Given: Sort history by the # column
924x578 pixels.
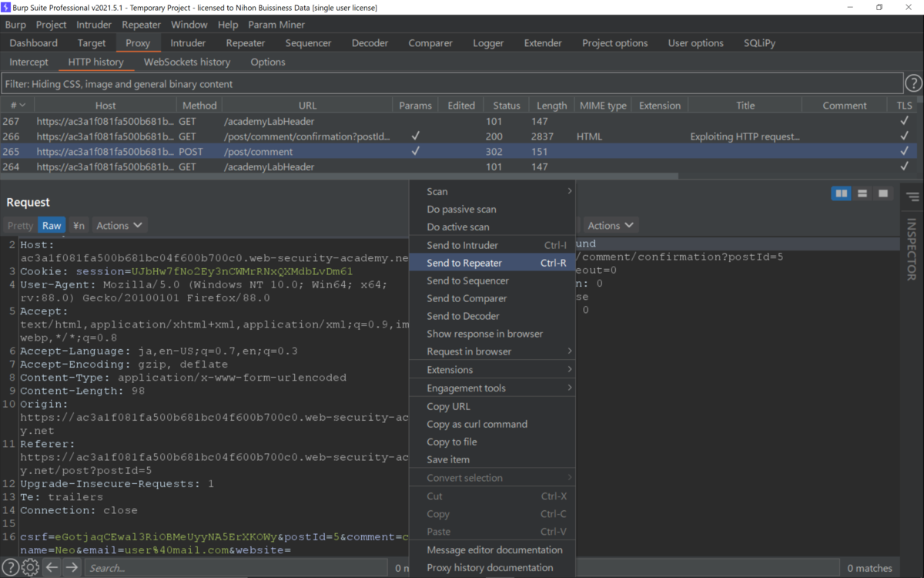Looking at the screenshot, I should 17,106.
